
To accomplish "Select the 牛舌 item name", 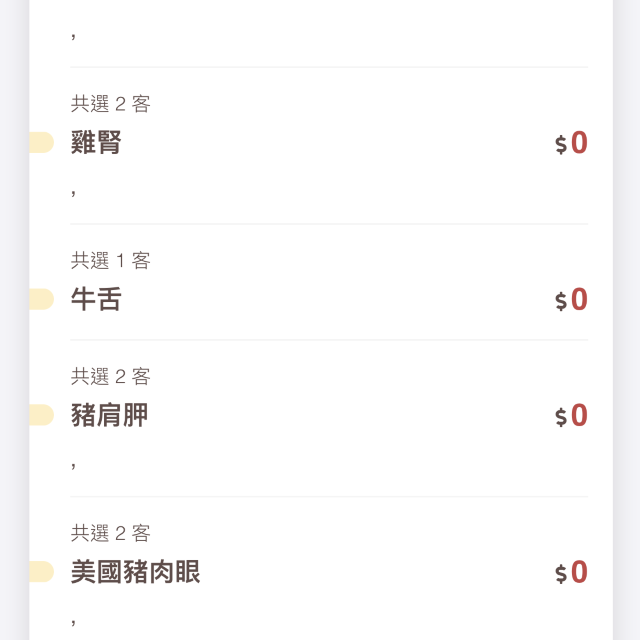I will tap(96, 299).
